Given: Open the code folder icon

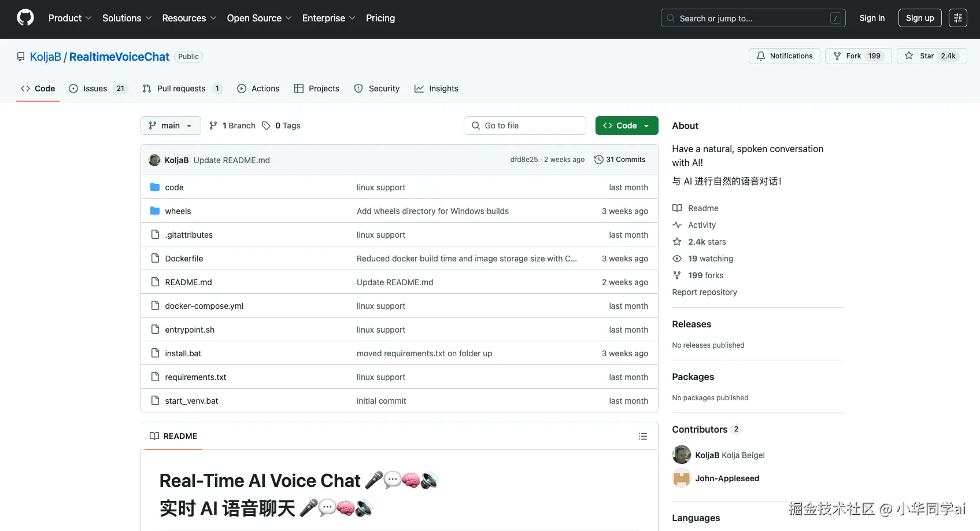Looking at the screenshot, I should click(x=155, y=187).
